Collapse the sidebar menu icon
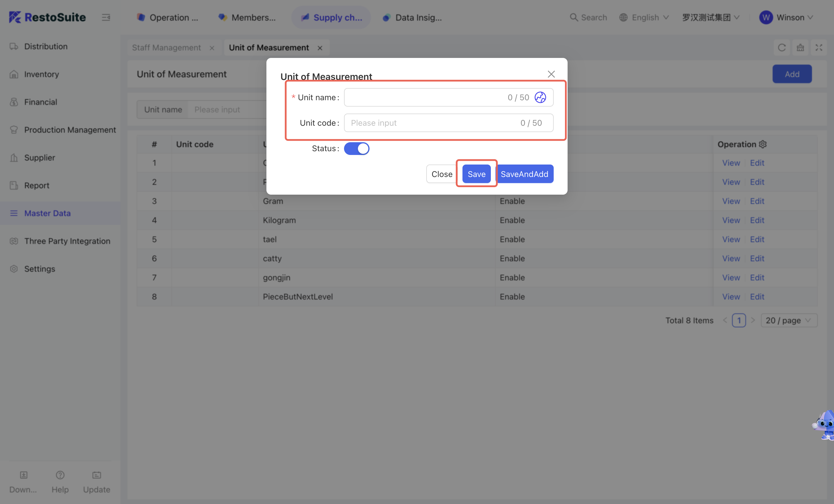This screenshot has height=504, width=834. [106, 17]
